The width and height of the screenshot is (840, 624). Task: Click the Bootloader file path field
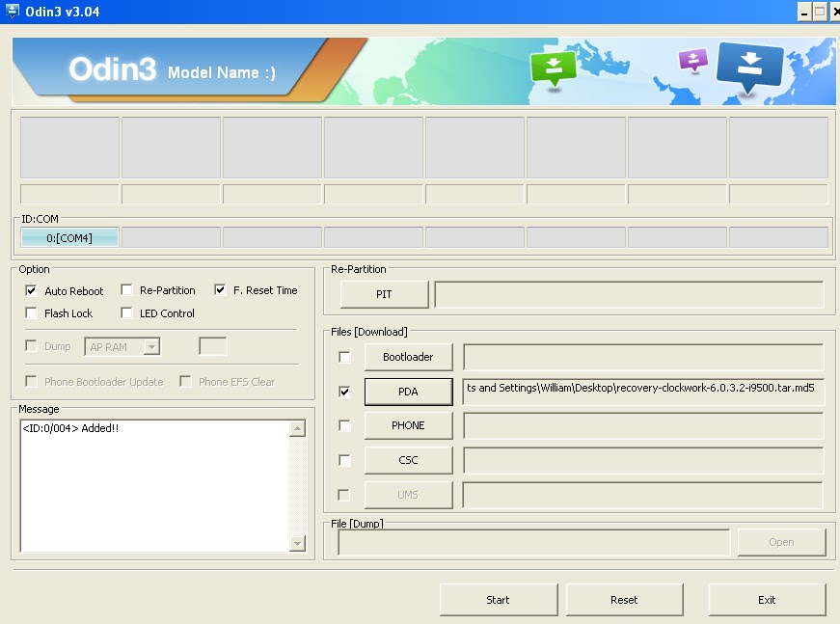pos(643,357)
